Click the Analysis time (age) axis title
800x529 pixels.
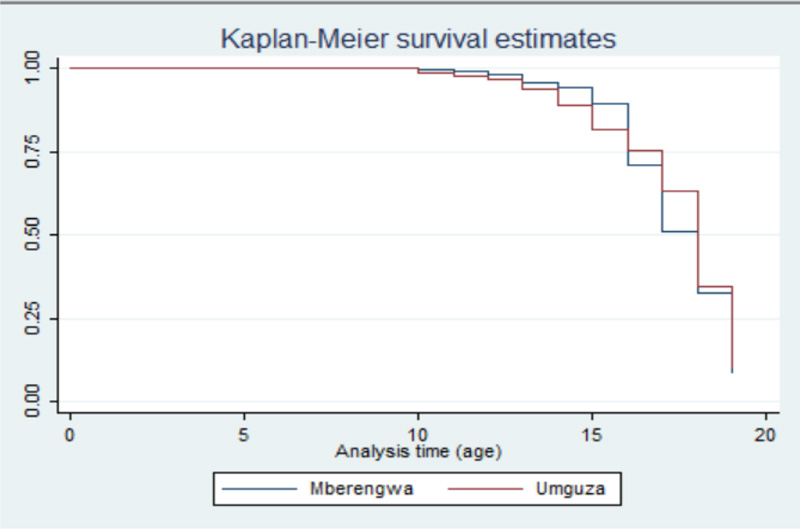(x=418, y=451)
